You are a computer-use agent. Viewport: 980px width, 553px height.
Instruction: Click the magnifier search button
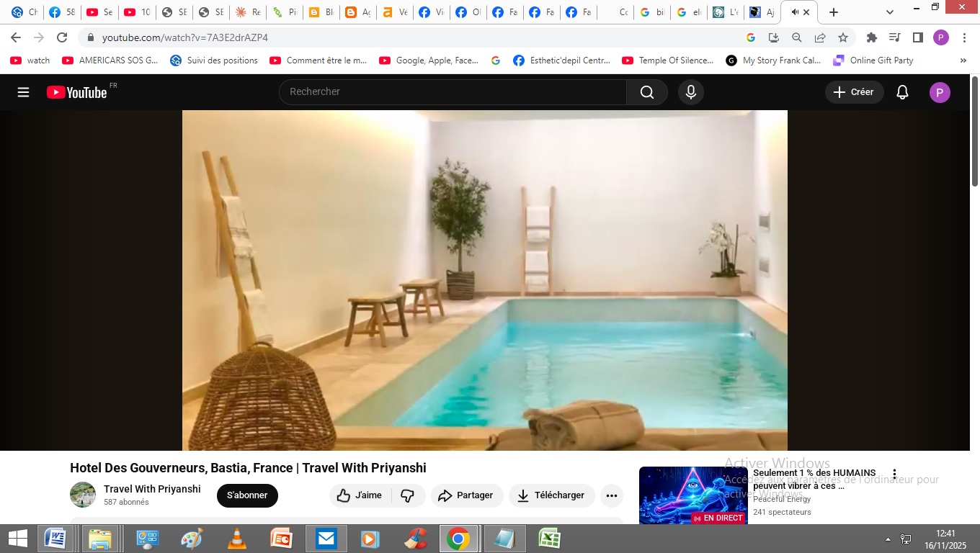point(647,92)
